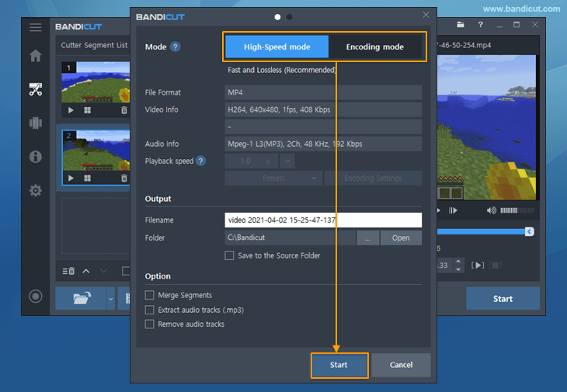The height and width of the screenshot is (392, 567).
Task: Select segment 2 thumbnail
Action: 96,151
